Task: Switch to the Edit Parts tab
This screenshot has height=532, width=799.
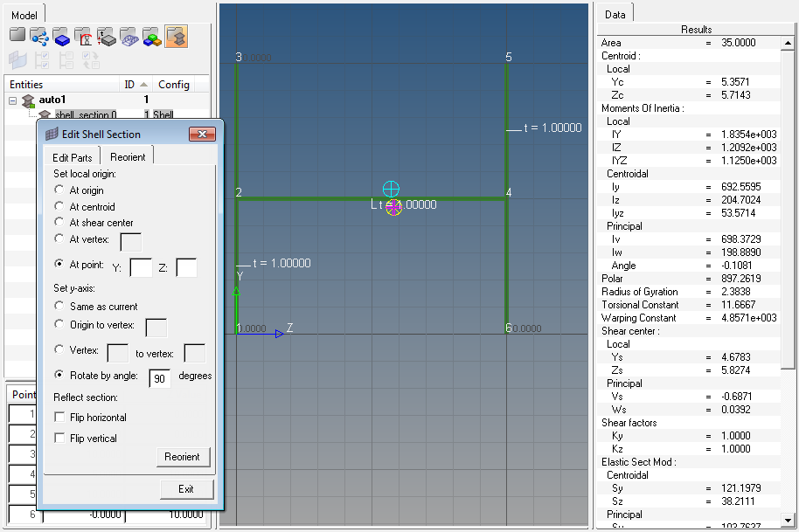Action: pyautogui.click(x=72, y=157)
